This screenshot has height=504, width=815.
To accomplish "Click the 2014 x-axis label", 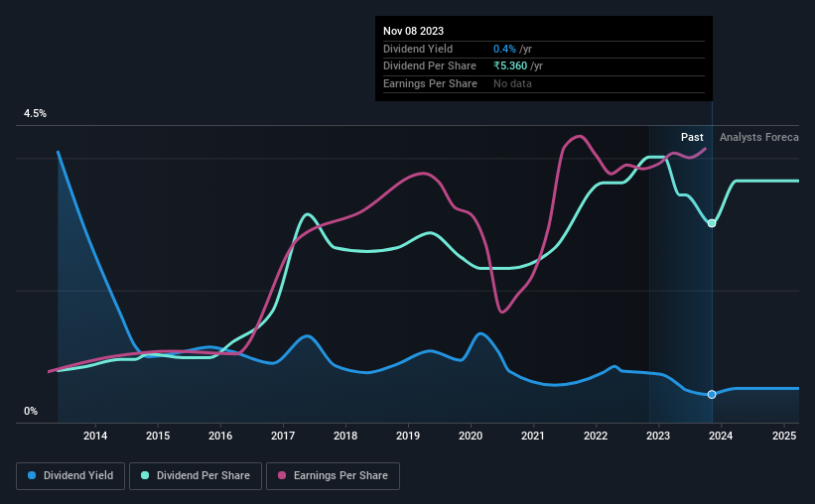I will tap(95, 436).
